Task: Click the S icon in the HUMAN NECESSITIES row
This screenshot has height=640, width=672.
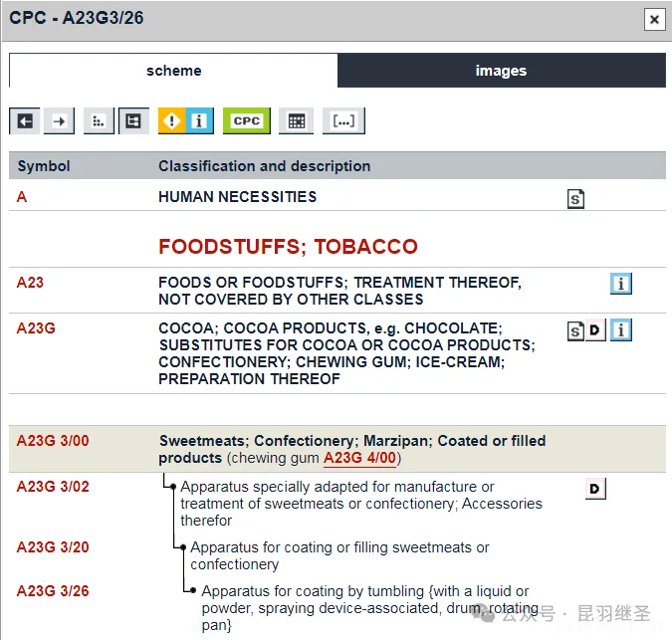Action: click(x=575, y=198)
